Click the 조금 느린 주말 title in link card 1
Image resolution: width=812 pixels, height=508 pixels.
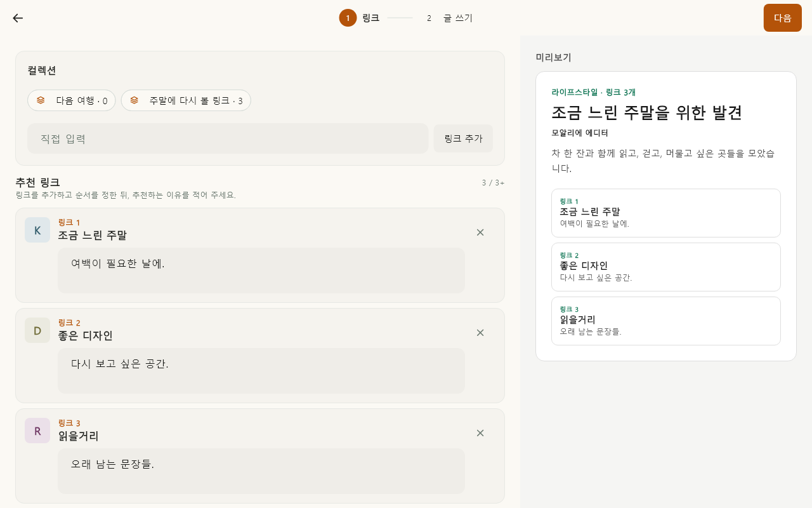[92, 235]
